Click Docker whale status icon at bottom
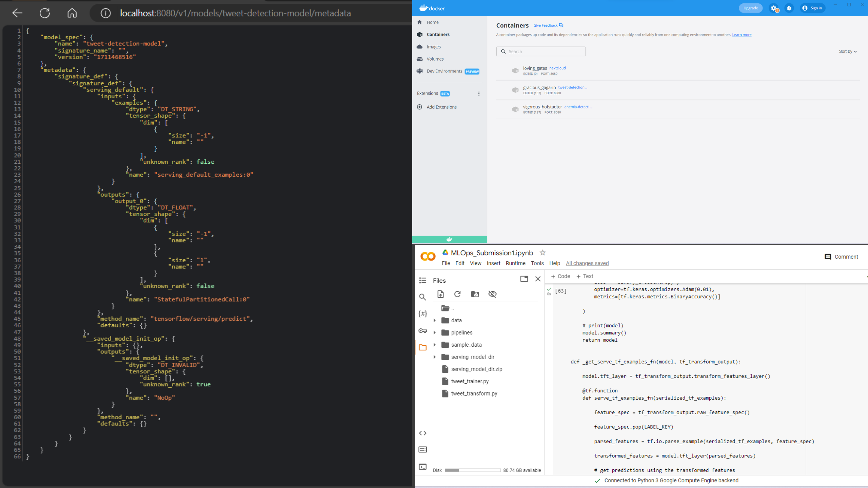This screenshot has height=488, width=868. (450, 239)
